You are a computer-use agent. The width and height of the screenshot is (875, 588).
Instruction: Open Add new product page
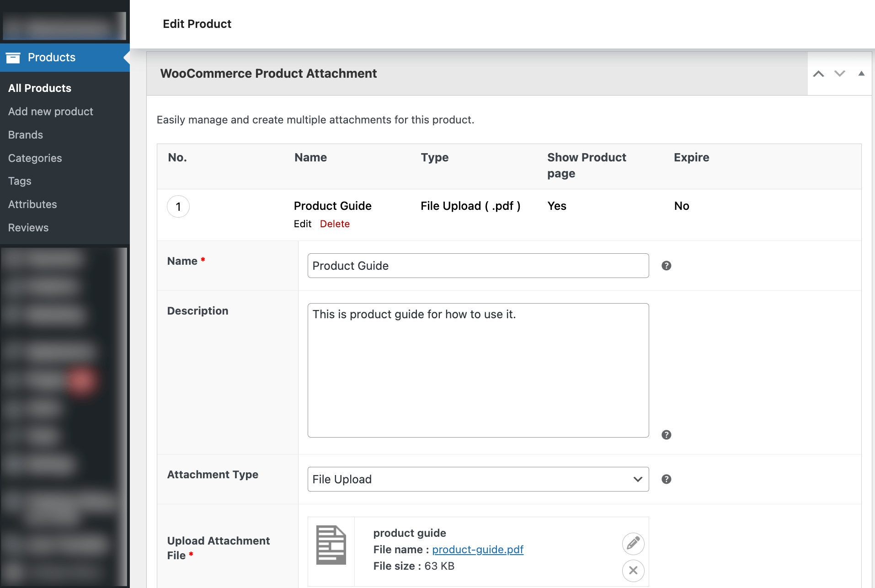coord(50,111)
